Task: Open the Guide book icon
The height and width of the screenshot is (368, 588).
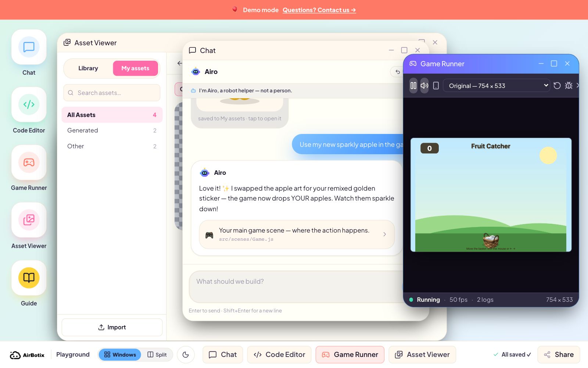Action: (29, 278)
